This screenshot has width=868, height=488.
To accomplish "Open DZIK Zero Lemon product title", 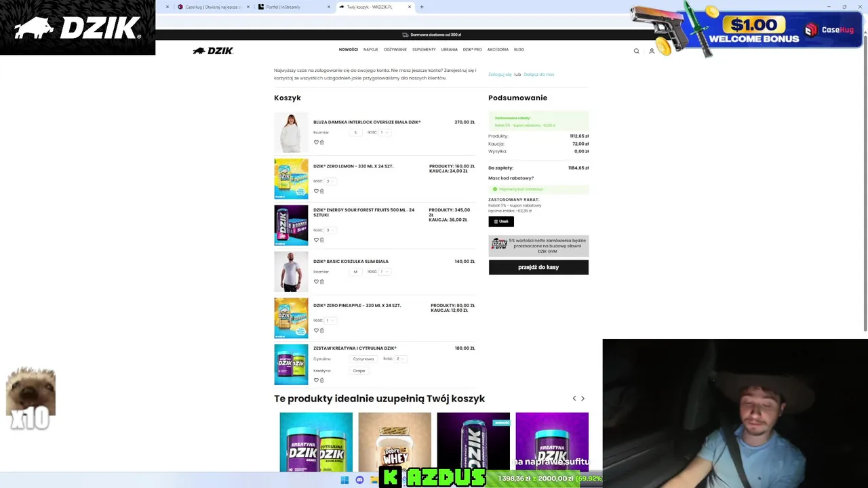I will pos(353,166).
